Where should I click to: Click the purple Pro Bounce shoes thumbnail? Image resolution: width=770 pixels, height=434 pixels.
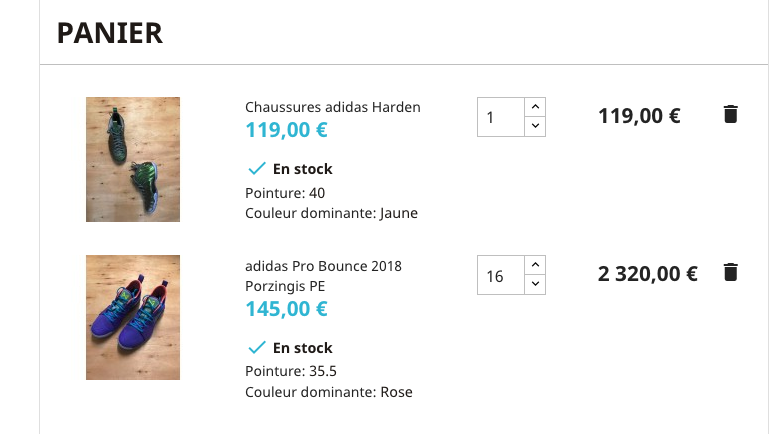(133, 317)
